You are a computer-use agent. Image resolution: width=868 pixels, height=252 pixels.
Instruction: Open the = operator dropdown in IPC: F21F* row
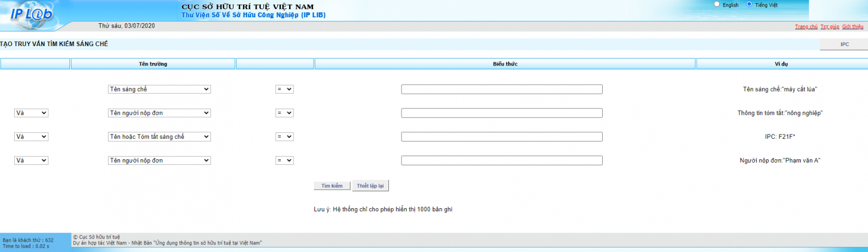(x=284, y=137)
